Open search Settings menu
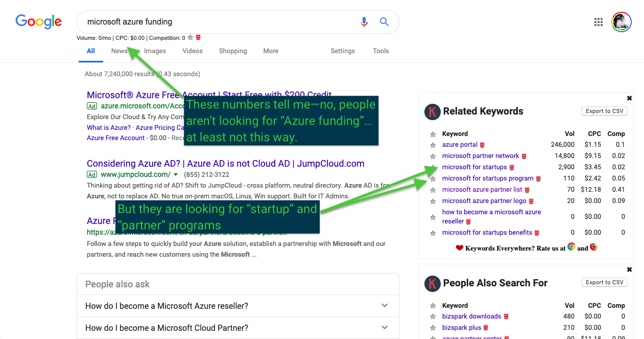Viewport: 644px width, 339px height. pos(343,51)
